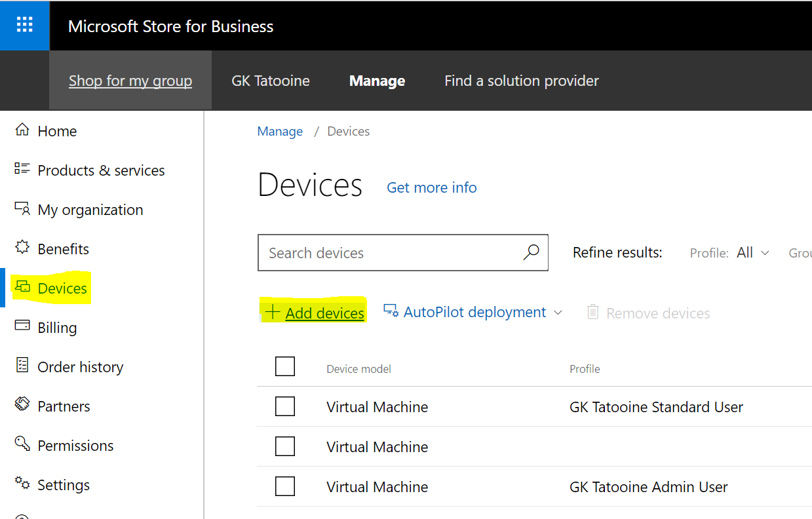
Task: Click the Remove devices control
Action: [648, 313]
